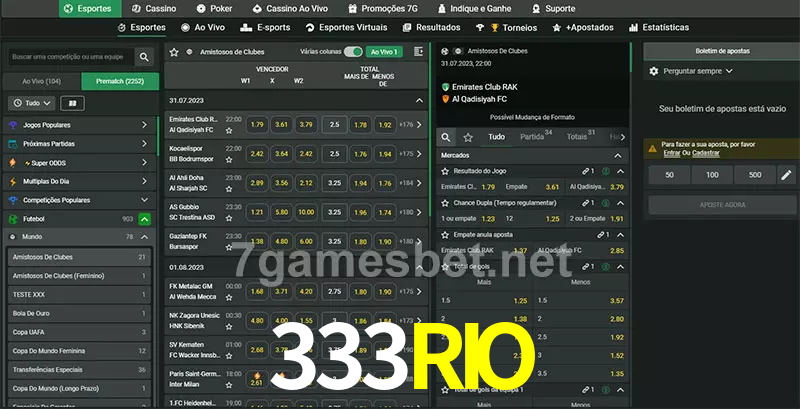Click the markets search magnifier icon
Viewport: 800px width, 409px height.
[x=446, y=137]
